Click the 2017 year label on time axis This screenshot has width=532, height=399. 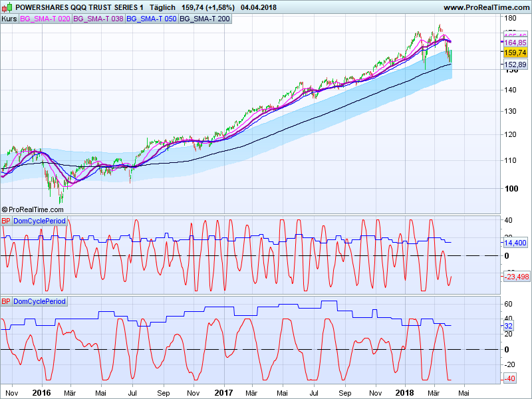click(x=223, y=392)
